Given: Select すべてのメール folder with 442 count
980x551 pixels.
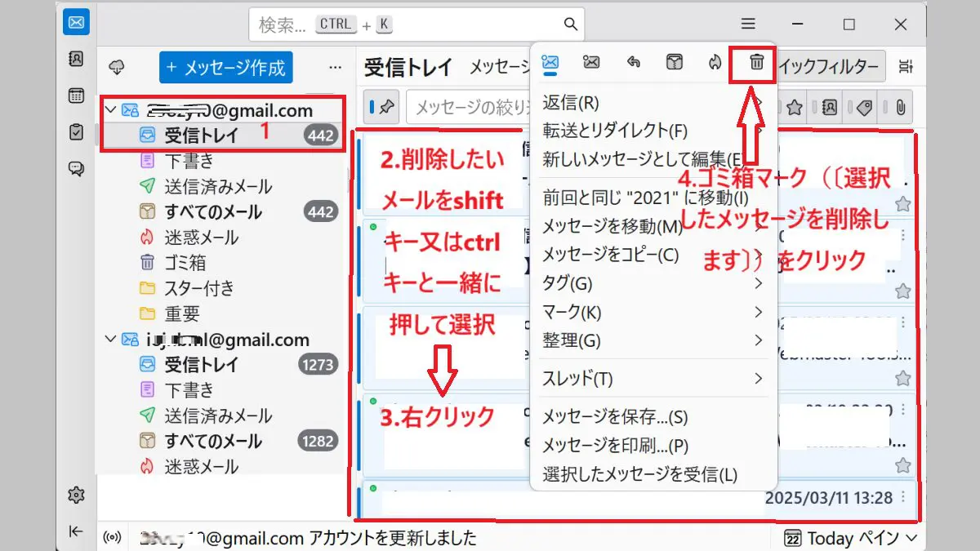Looking at the screenshot, I should pyautogui.click(x=220, y=212).
